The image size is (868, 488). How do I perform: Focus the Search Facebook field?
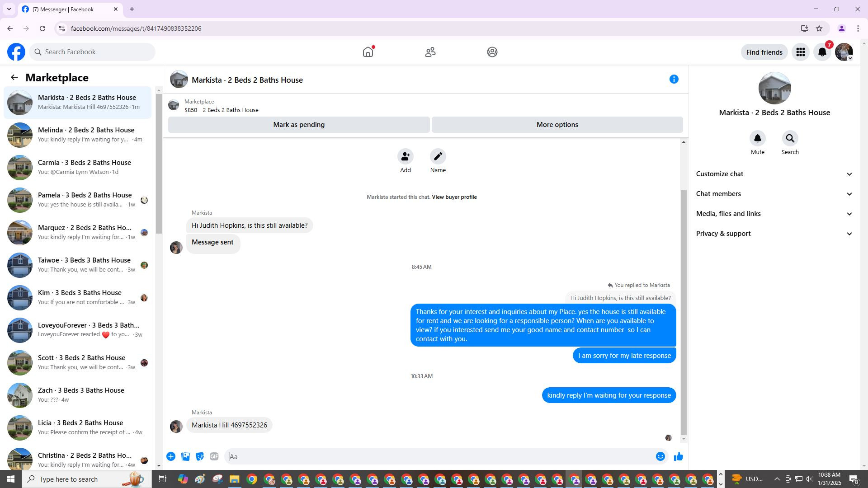(x=92, y=52)
